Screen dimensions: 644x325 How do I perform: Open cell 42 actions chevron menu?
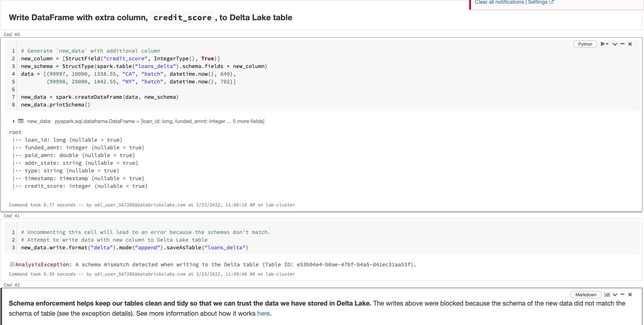(615, 295)
